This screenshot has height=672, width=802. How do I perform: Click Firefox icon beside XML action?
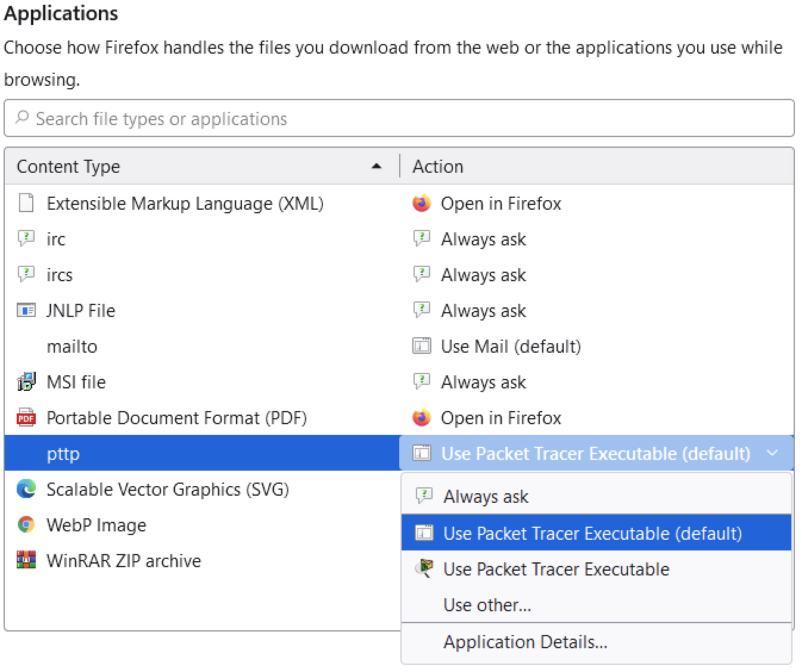point(421,203)
